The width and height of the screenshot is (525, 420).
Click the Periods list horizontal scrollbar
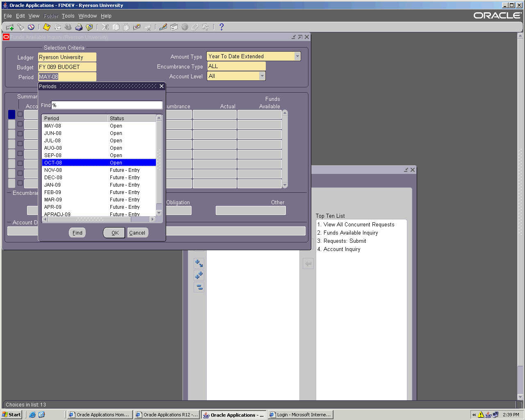click(98, 219)
